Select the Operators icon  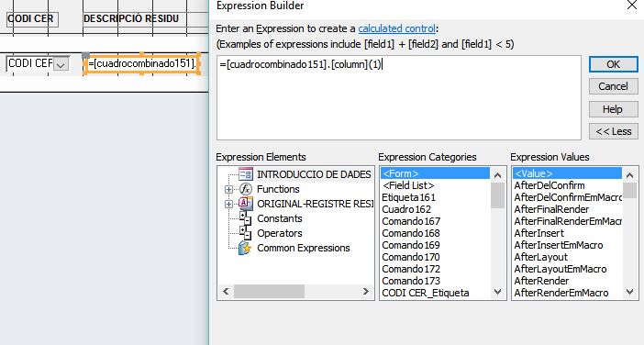pyautogui.click(x=245, y=233)
